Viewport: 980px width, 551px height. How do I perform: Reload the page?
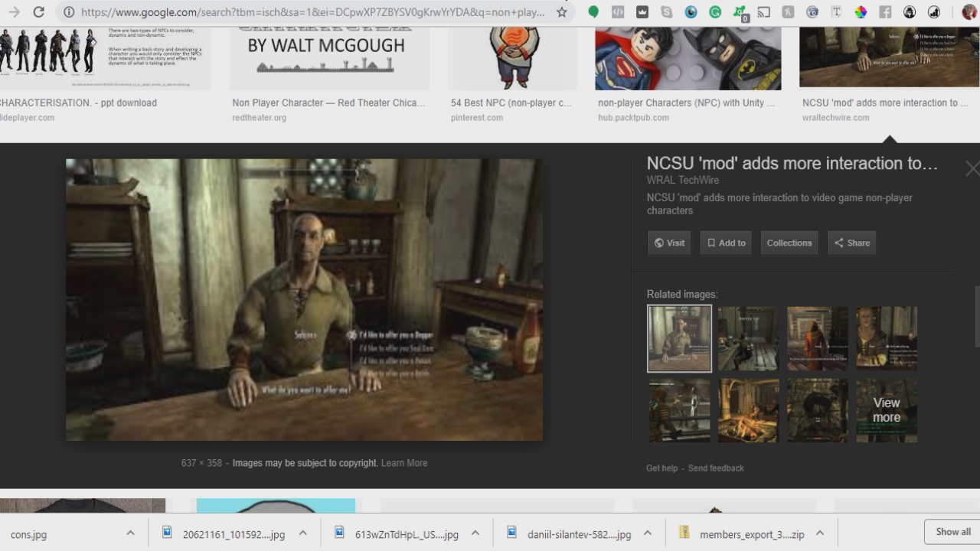pyautogui.click(x=38, y=12)
